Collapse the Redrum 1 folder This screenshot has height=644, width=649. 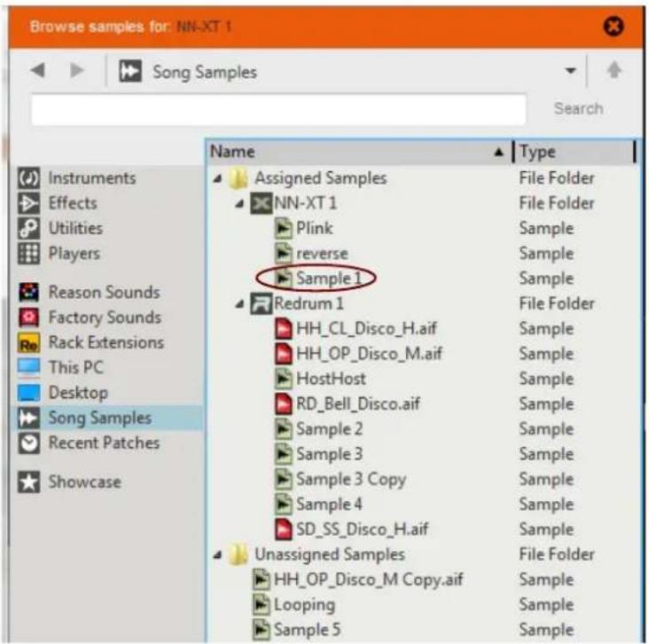pyautogui.click(x=239, y=304)
